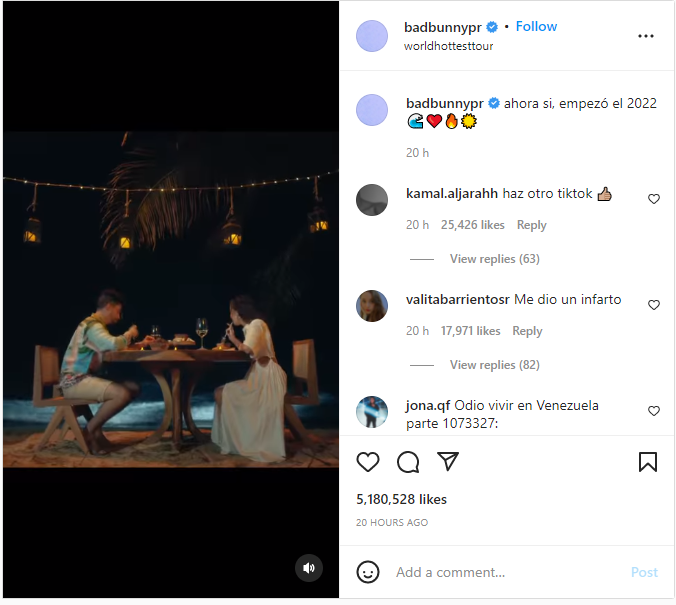This screenshot has width=676, height=605.
Task: Like the post with the heart icon
Action: [368, 462]
